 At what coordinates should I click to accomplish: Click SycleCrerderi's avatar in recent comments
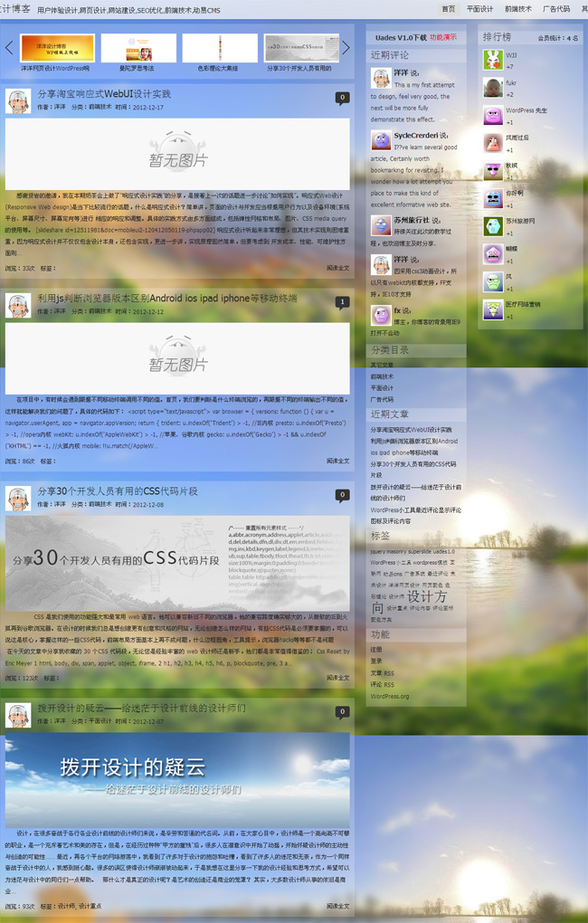click(380, 140)
